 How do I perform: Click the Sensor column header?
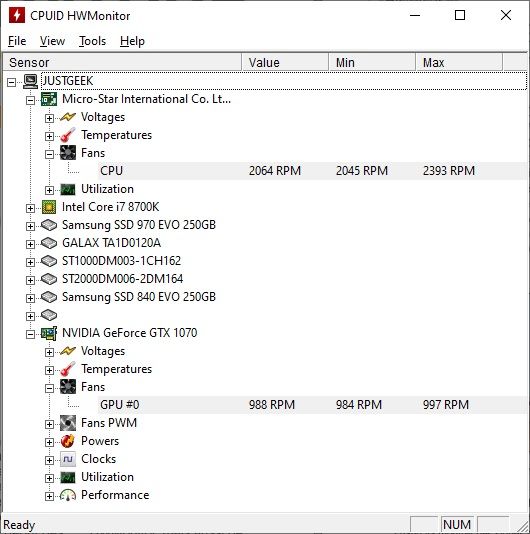122,62
